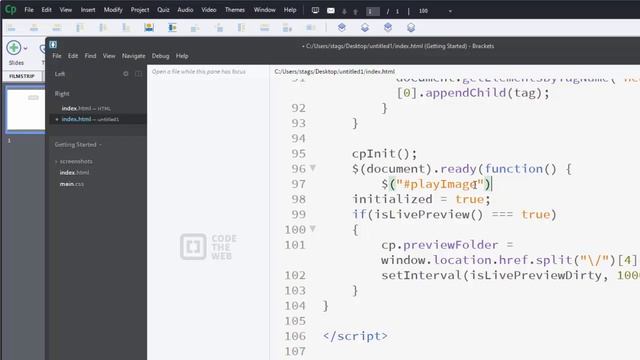Open Captivate Project menu
The height and width of the screenshot is (360, 640).
(x=140, y=10)
